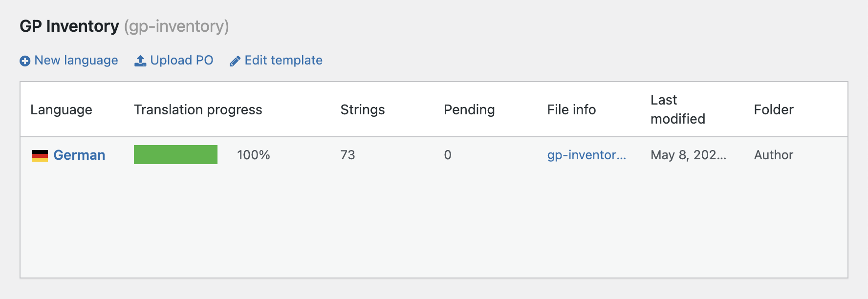Click the Author folder cell

pyautogui.click(x=774, y=155)
